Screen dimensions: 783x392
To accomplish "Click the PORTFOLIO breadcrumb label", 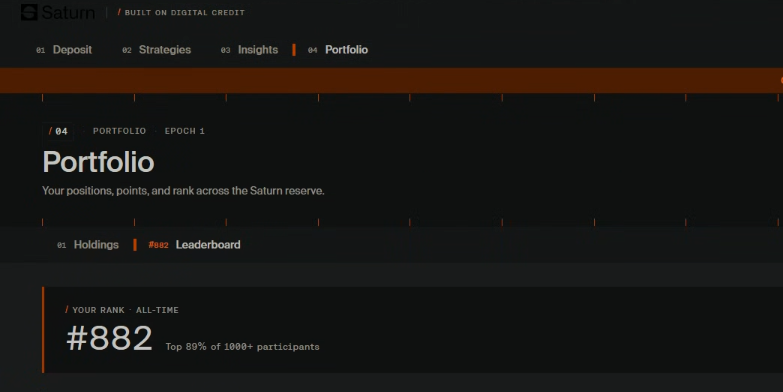I will point(119,131).
